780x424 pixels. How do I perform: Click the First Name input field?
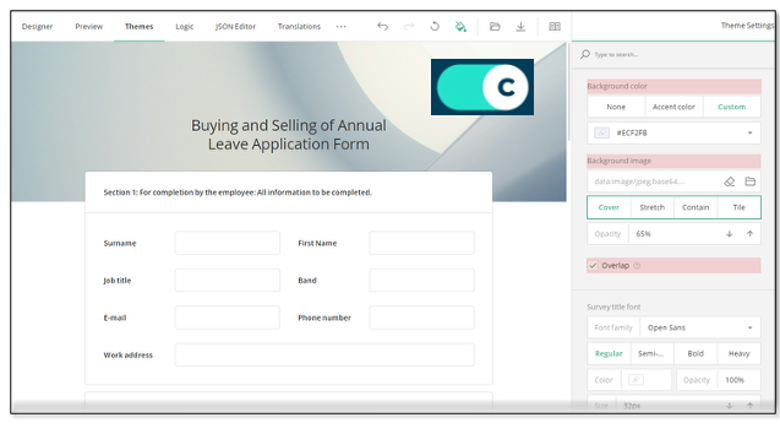421,243
